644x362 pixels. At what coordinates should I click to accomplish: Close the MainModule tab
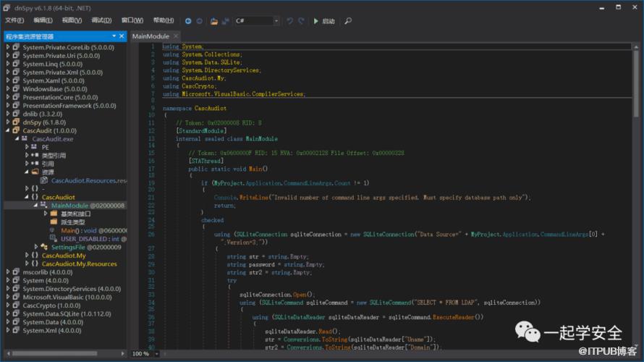tap(176, 36)
